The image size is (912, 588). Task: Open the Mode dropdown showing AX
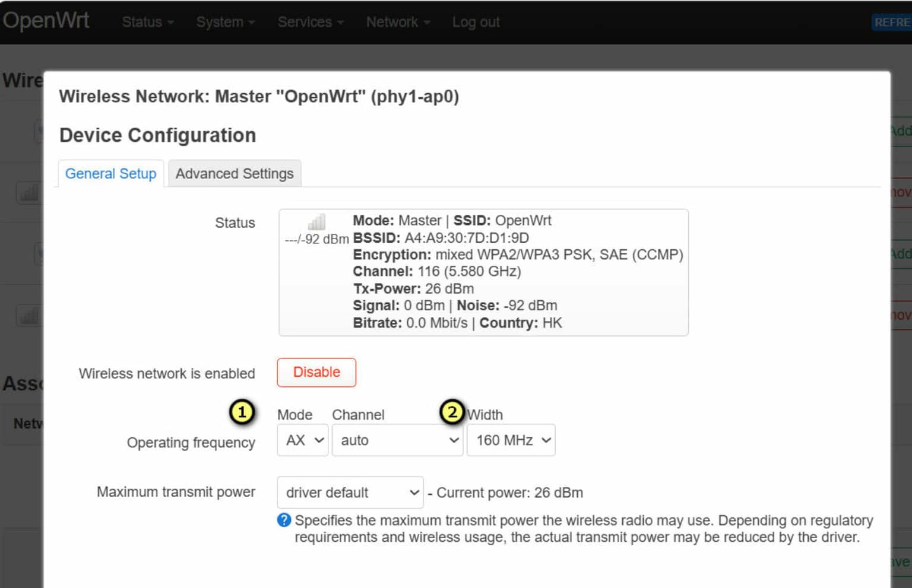click(302, 440)
